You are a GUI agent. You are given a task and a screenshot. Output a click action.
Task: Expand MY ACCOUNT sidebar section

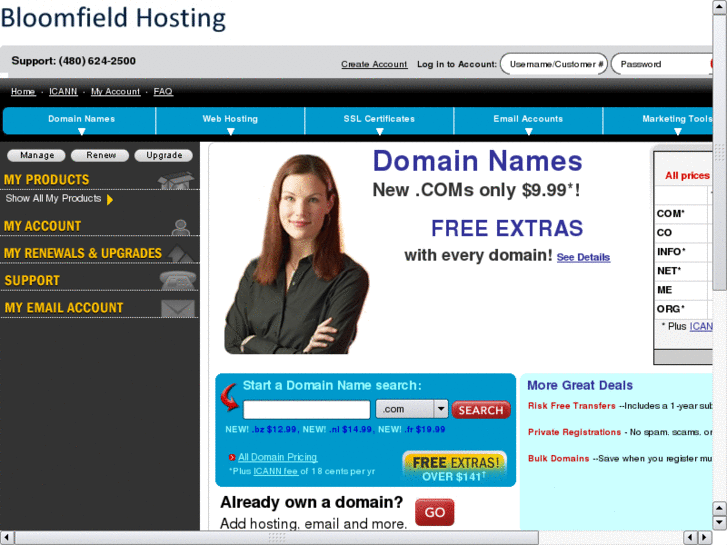(x=43, y=226)
